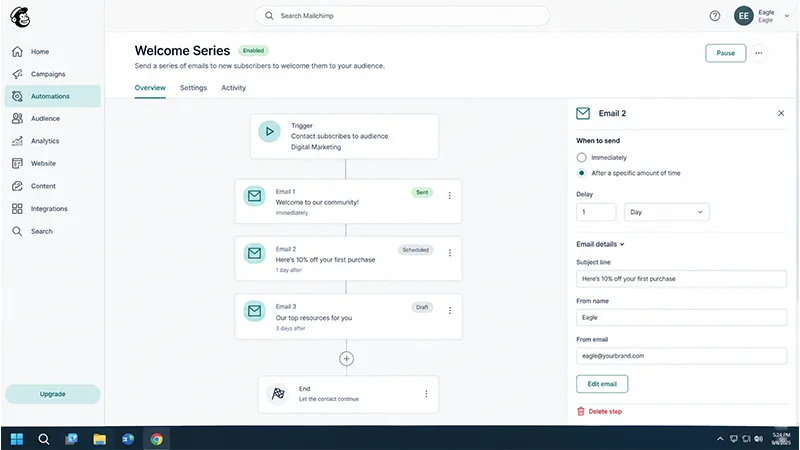Pause the Welcome Series automation

726,53
